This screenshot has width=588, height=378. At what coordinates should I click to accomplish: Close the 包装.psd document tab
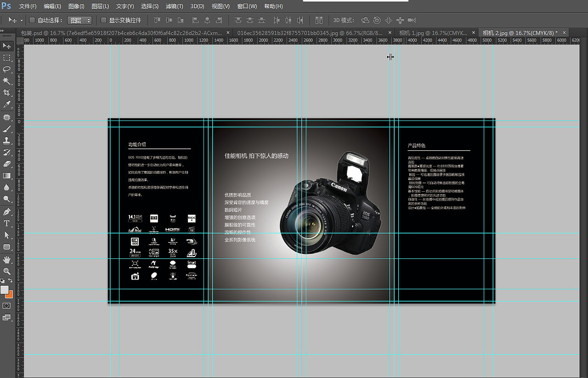point(227,33)
